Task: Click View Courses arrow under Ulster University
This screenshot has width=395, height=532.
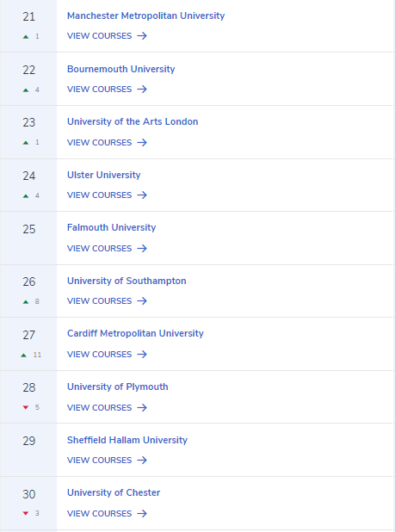Action: click(142, 195)
